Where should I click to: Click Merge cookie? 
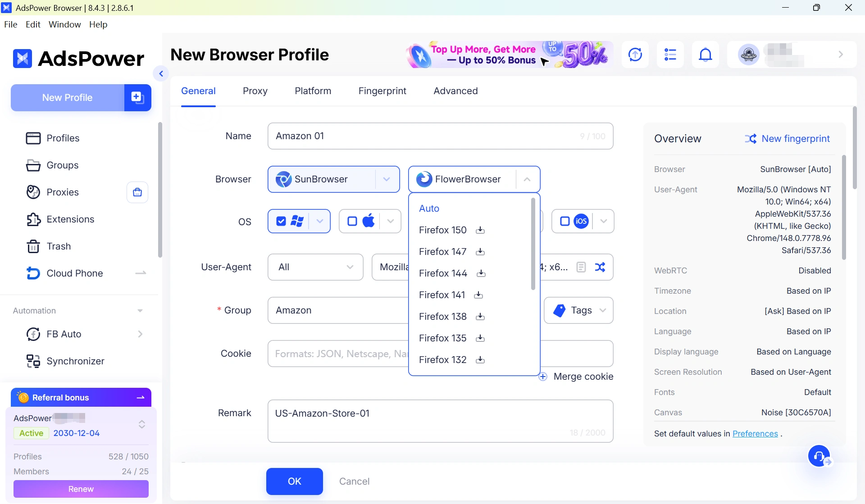pyautogui.click(x=576, y=377)
